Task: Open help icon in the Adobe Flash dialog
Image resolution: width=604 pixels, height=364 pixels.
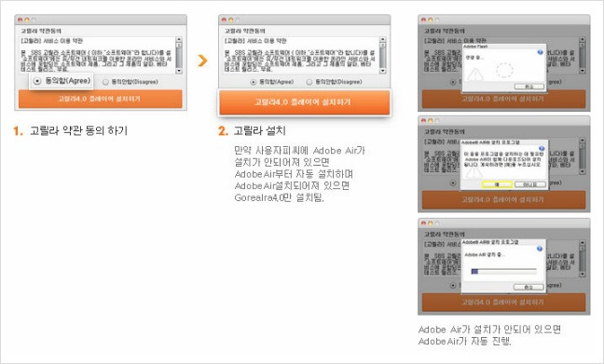Action: 540,52
